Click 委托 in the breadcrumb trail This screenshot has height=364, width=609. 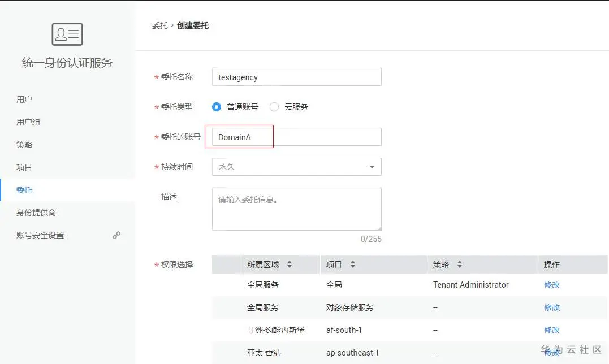(159, 25)
